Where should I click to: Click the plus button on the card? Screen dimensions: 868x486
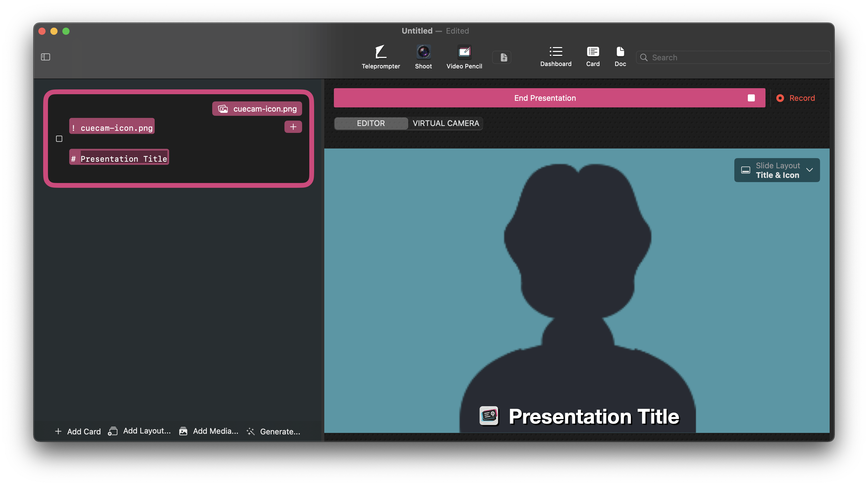coord(294,127)
